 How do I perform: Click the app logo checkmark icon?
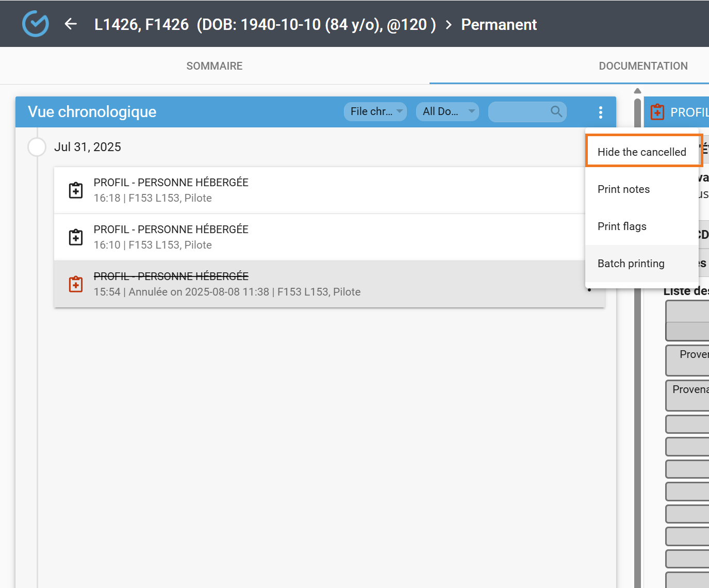tap(36, 24)
